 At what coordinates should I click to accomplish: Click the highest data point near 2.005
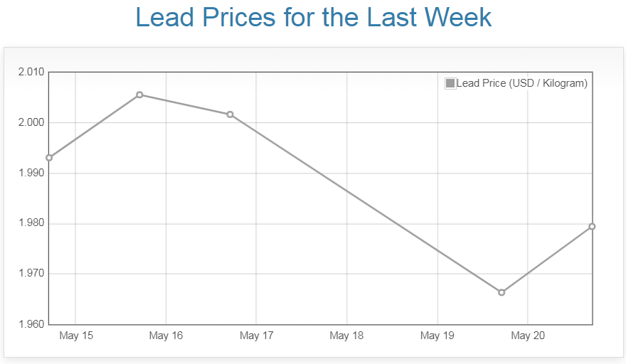click(x=139, y=95)
